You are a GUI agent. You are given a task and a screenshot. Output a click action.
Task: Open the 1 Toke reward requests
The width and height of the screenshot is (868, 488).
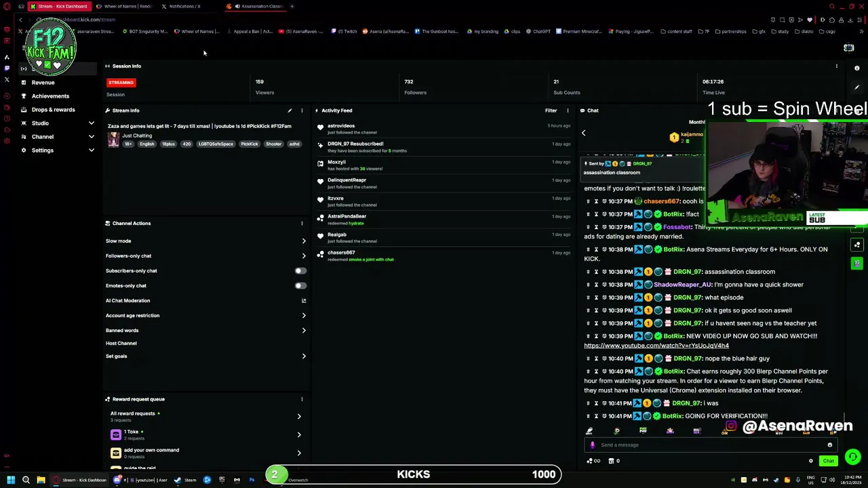point(205,434)
